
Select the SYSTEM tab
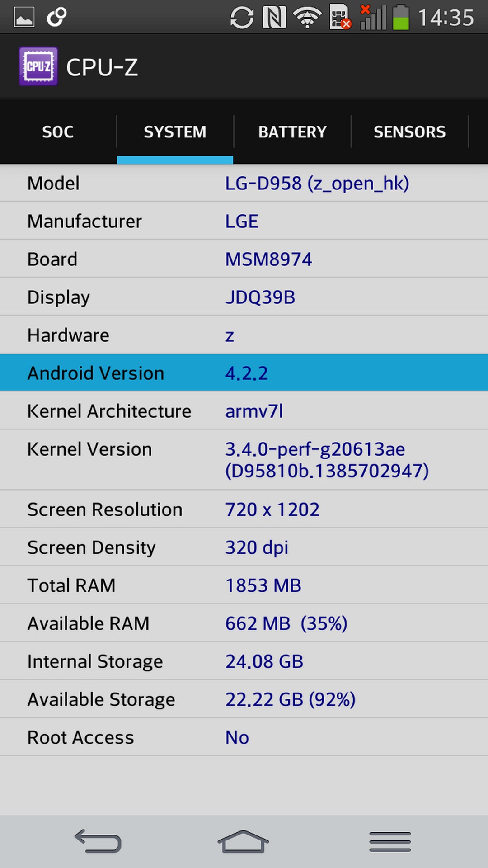pos(175,132)
